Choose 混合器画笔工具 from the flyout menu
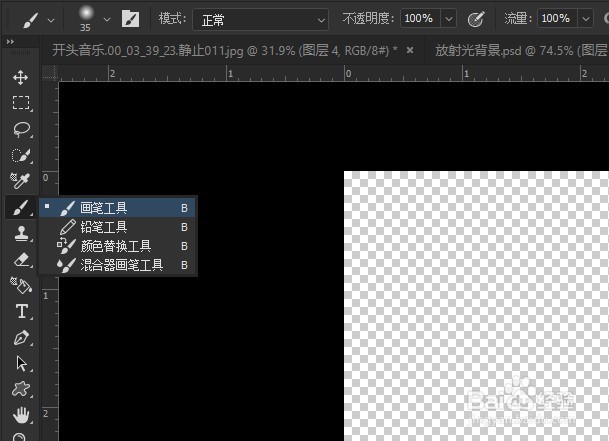This screenshot has width=609, height=441. pyautogui.click(x=117, y=265)
